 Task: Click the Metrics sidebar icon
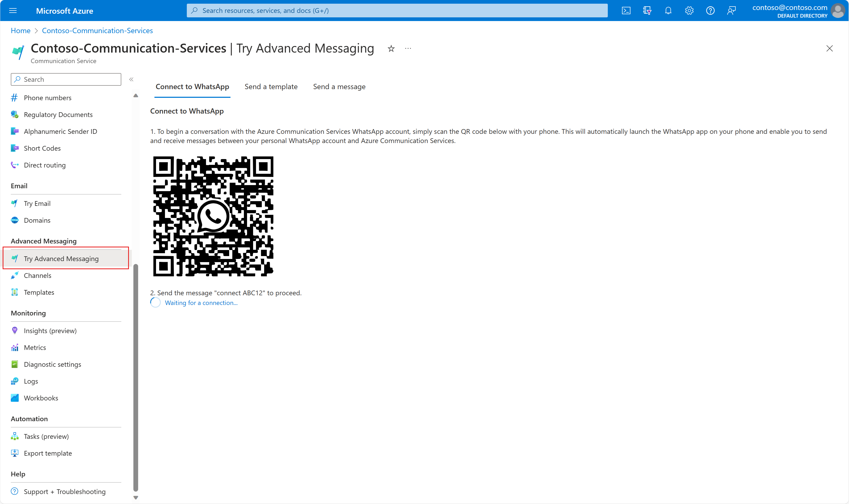[15, 347]
